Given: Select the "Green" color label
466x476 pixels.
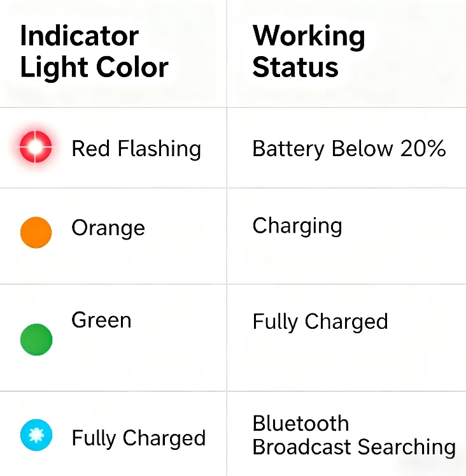Looking at the screenshot, I should [102, 319].
